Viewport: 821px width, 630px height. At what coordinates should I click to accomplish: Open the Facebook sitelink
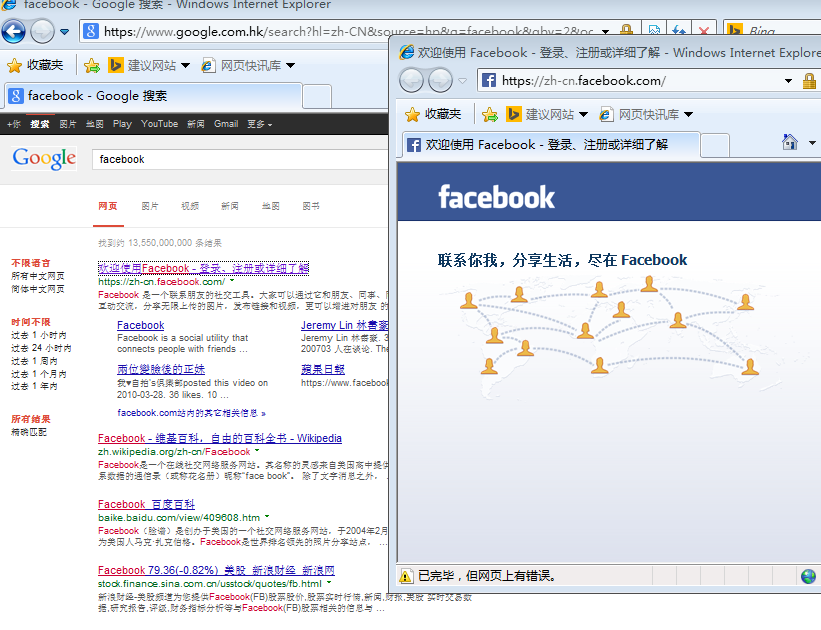tap(140, 325)
